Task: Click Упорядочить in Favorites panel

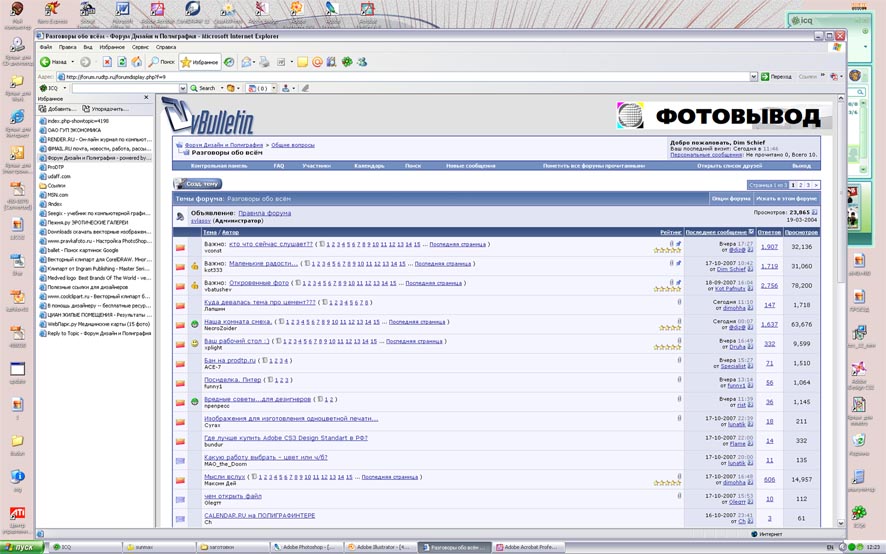Action: point(106,109)
